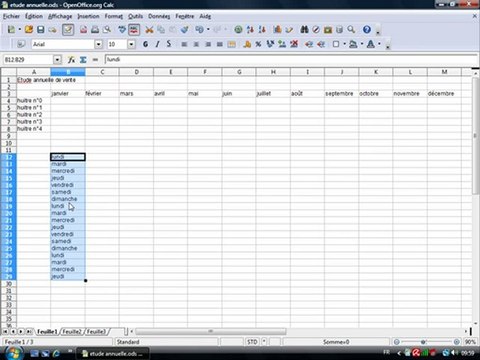This screenshot has height=360, width=480.
Task: Click the Send document by email icon
Action: point(52,30)
